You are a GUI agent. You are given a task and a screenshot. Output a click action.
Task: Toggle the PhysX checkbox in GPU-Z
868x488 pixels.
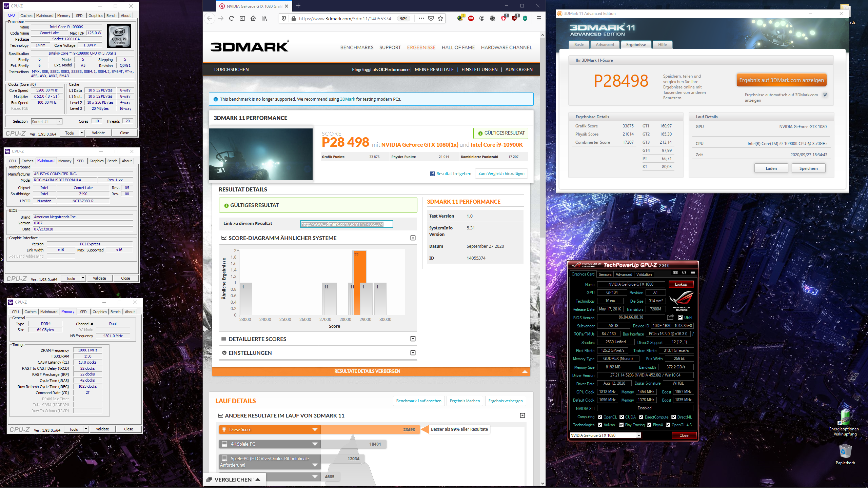tap(649, 425)
